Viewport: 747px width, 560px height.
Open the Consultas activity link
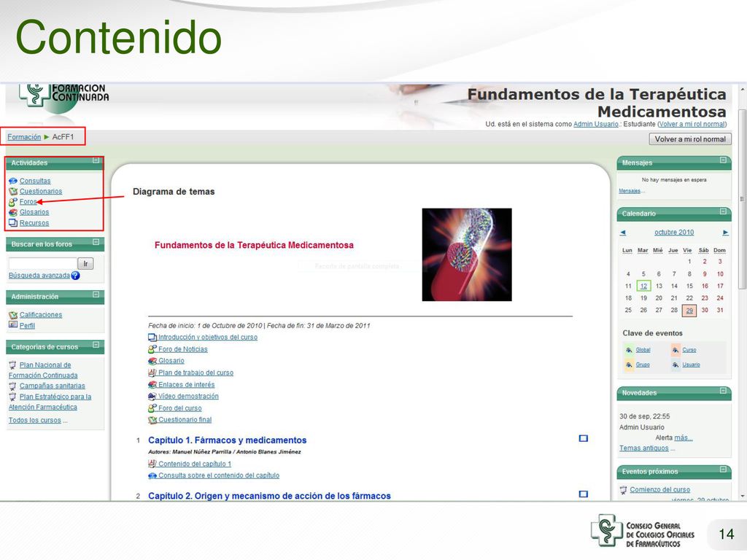35,181
